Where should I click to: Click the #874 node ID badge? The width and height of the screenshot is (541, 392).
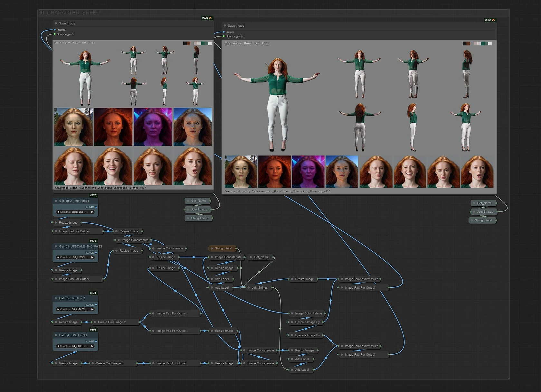[93, 293]
